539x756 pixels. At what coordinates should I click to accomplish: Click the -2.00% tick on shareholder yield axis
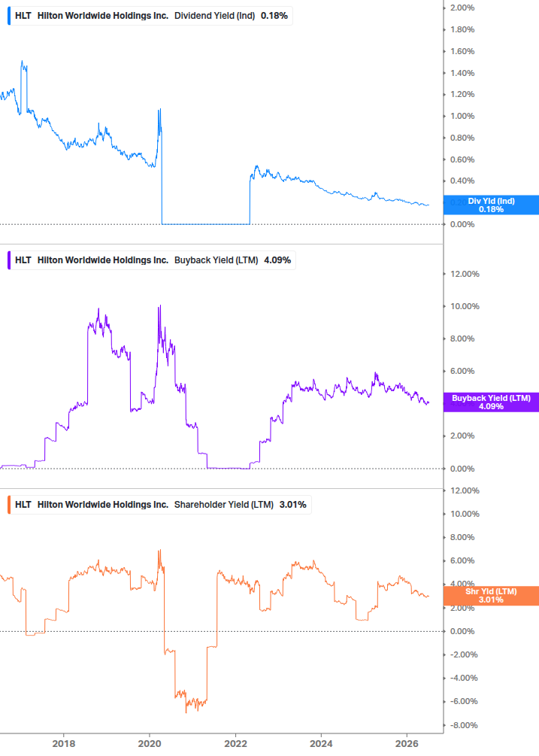coord(464,654)
